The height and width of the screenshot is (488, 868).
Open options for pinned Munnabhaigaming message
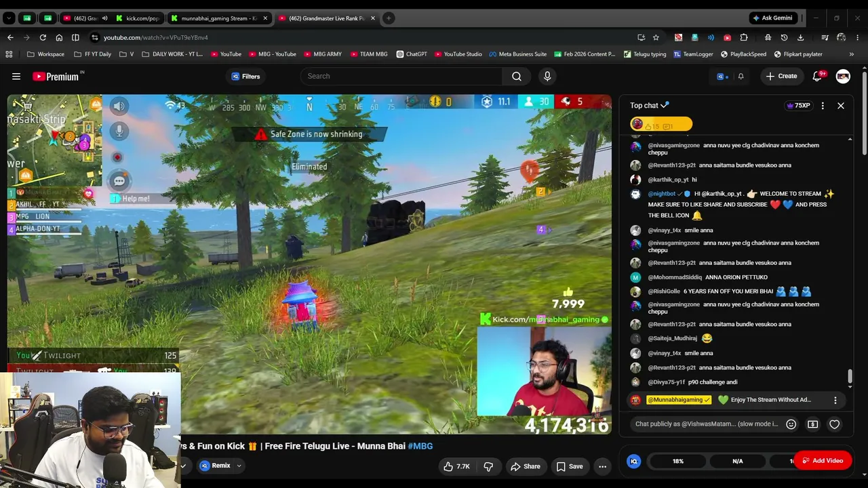tap(835, 401)
